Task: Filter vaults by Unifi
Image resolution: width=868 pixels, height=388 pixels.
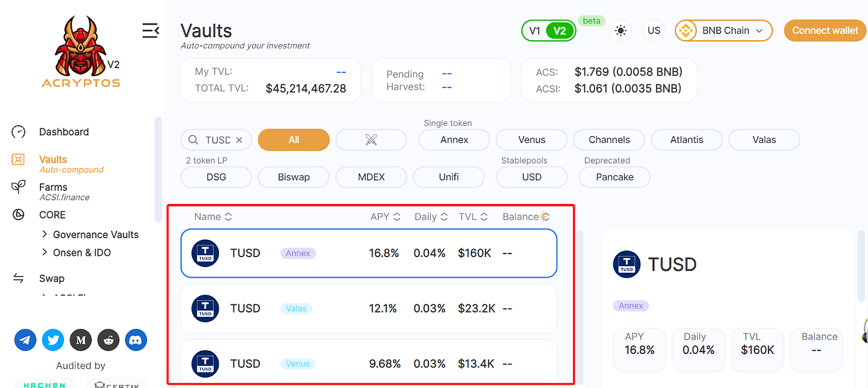Action: pos(449,177)
